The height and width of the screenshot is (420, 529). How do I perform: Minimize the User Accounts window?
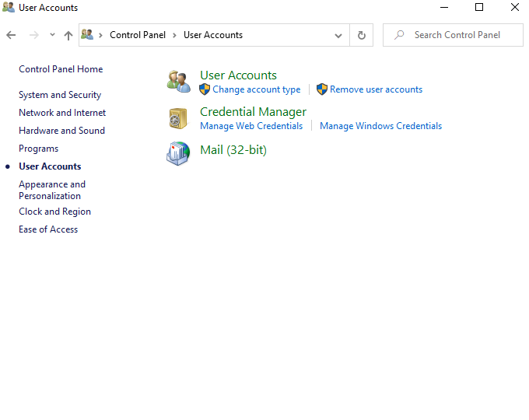[x=444, y=8]
